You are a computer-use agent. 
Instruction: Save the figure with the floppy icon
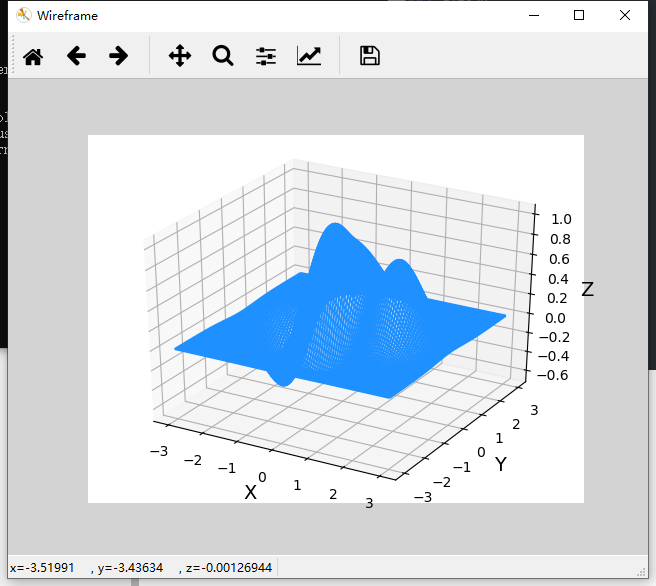click(370, 56)
